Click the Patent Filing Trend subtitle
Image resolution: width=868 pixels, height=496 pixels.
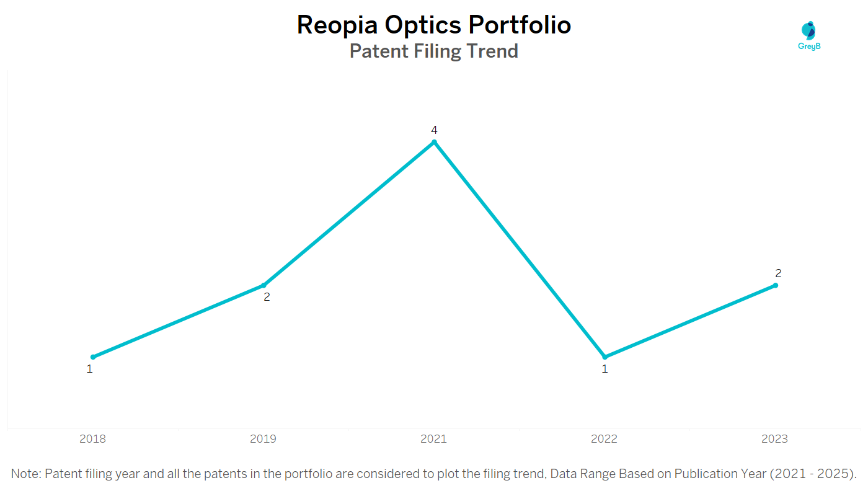pos(434,51)
